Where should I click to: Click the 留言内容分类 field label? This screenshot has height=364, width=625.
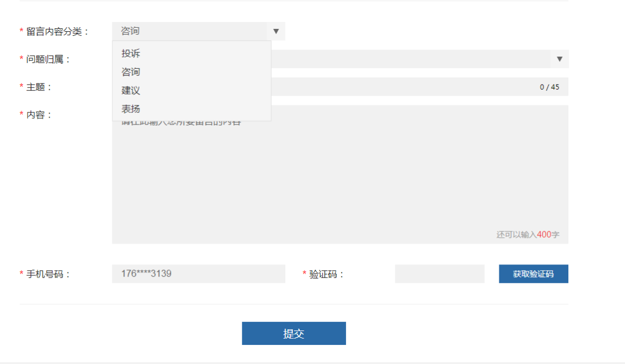(x=57, y=31)
